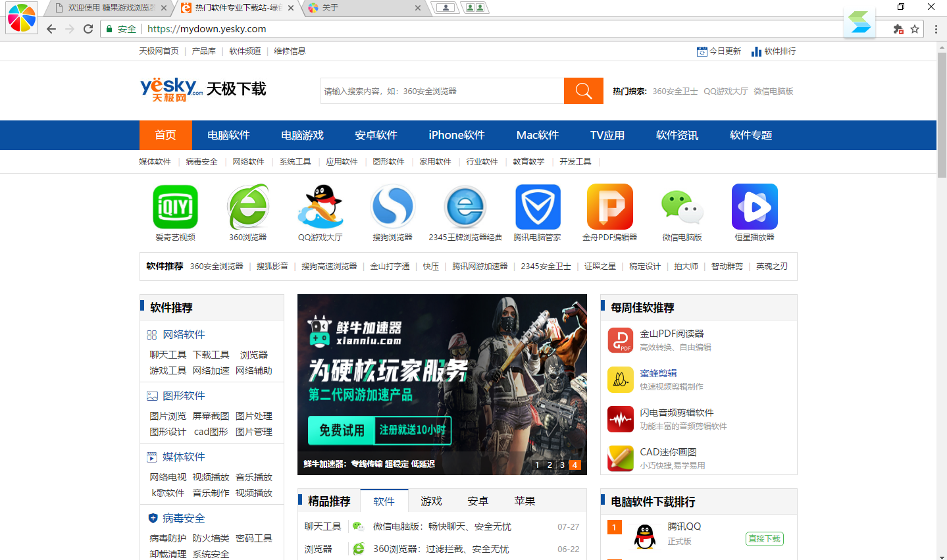Click the highlighted banner slide 4 indicator
This screenshot has width=947, height=560.
coord(575,465)
